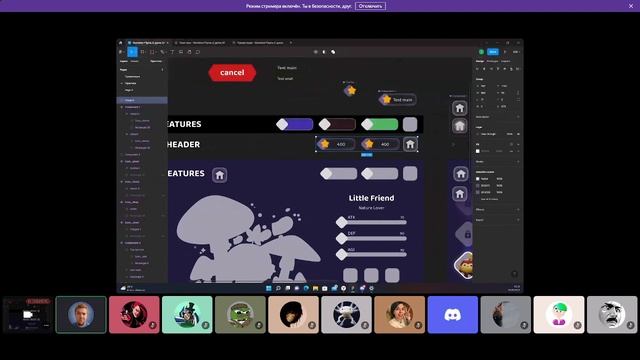Click the Discord logo participant tile
The height and width of the screenshot is (360, 640).
click(453, 315)
